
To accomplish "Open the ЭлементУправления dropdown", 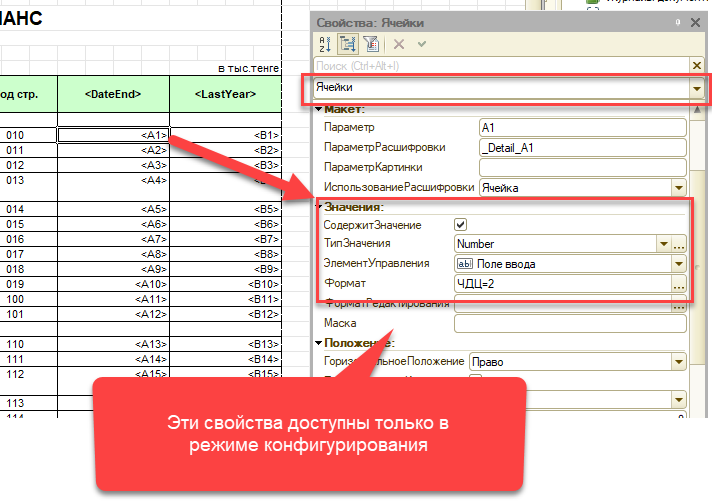I will (678, 264).
